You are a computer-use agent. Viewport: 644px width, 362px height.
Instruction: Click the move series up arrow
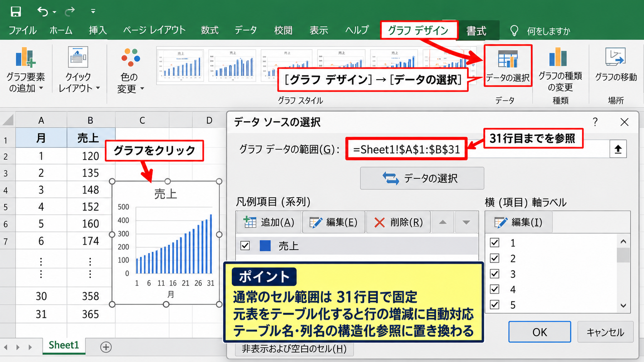[443, 222]
